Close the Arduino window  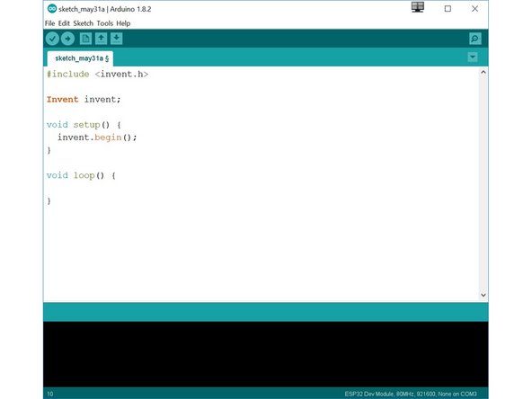pyautogui.click(x=475, y=9)
